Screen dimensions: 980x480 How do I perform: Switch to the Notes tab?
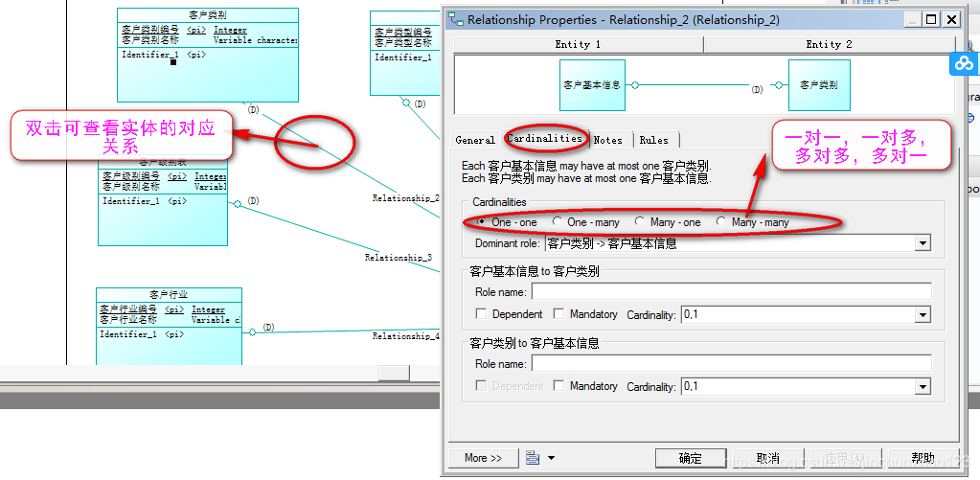coord(608,140)
